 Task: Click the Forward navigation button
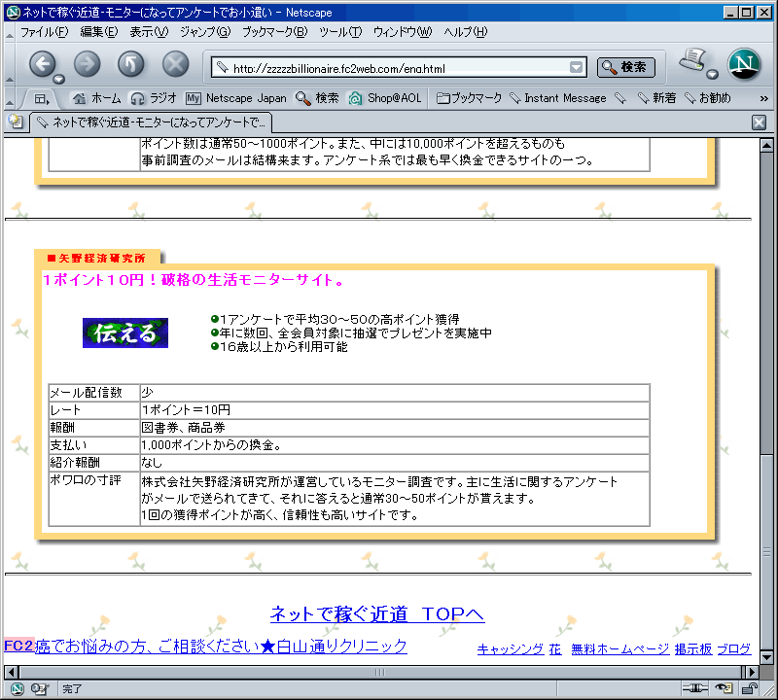coord(87,64)
